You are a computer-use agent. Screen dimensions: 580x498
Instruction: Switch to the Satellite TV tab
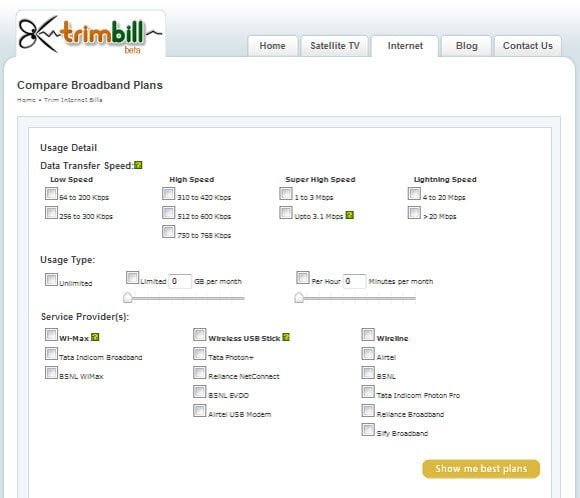point(335,46)
